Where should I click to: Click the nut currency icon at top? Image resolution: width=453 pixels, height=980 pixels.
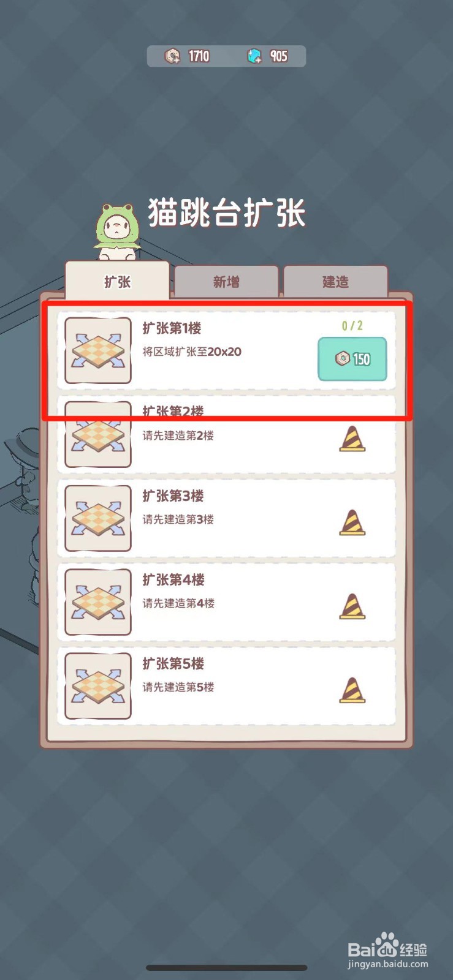(x=172, y=56)
